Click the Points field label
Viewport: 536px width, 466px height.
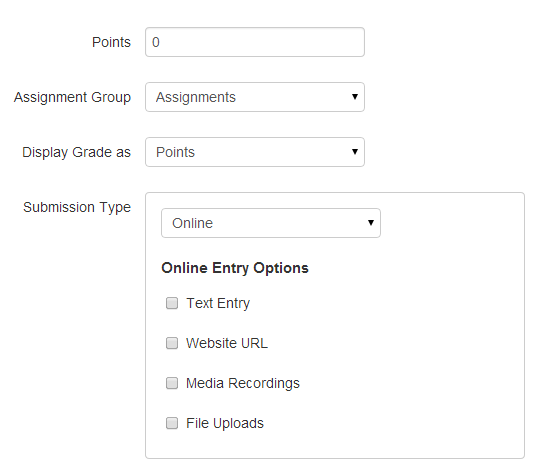click(111, 42)
